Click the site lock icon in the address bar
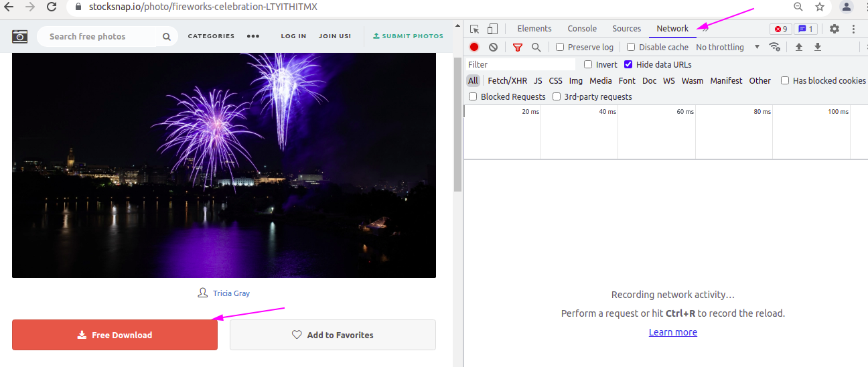The image size is (868, 367). click(78, 7)
